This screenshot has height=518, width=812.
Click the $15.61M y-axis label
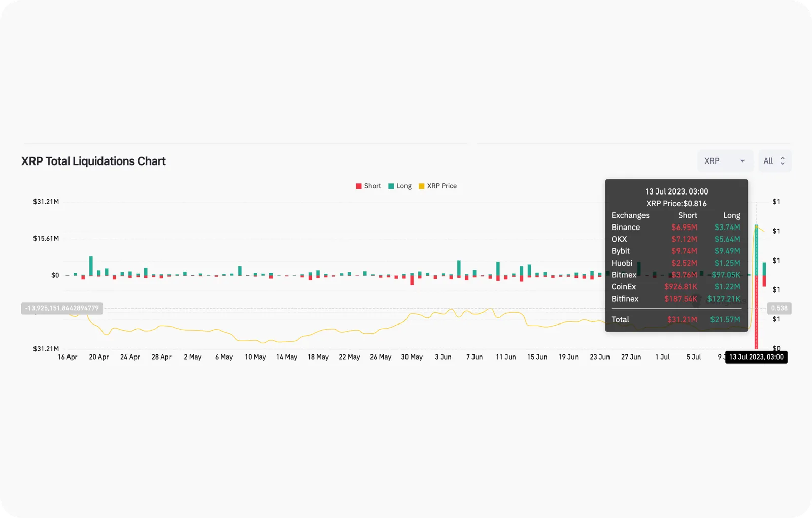pyautogui.click(x=46, y=238)
